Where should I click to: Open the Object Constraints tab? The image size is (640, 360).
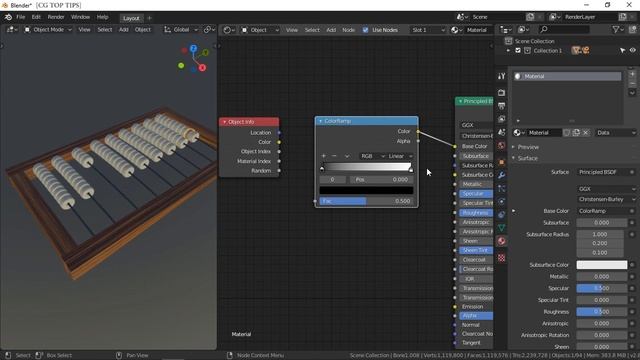502,214
